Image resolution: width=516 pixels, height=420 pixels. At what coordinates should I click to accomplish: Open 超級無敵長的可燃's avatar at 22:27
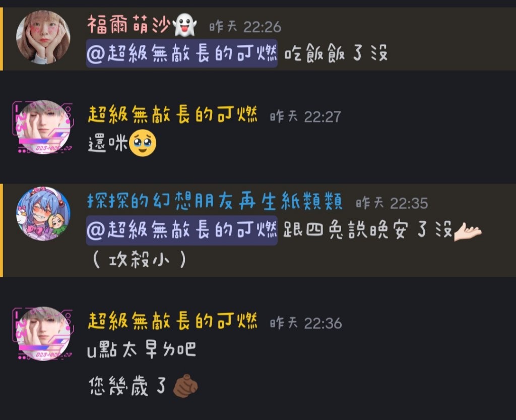43,127
